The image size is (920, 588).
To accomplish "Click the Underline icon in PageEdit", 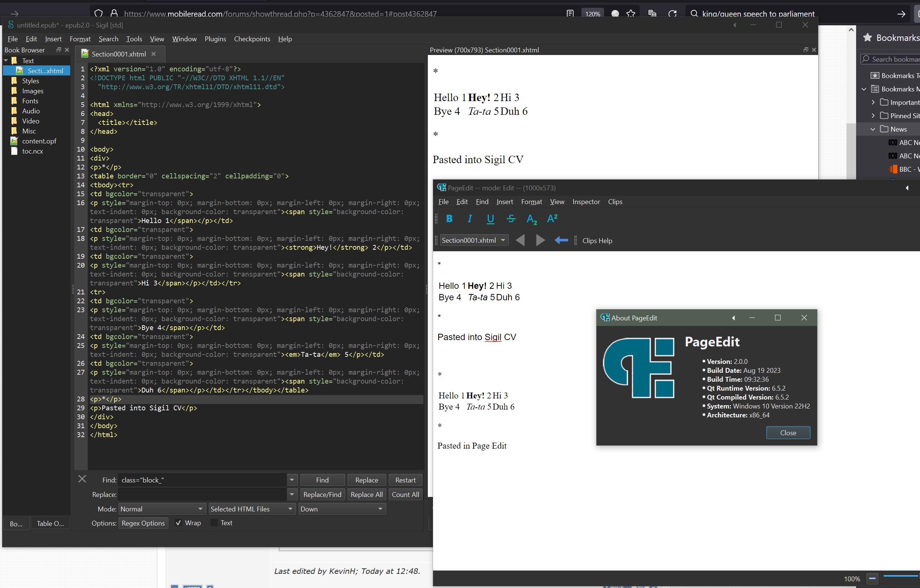I will (x=490, y=219).
